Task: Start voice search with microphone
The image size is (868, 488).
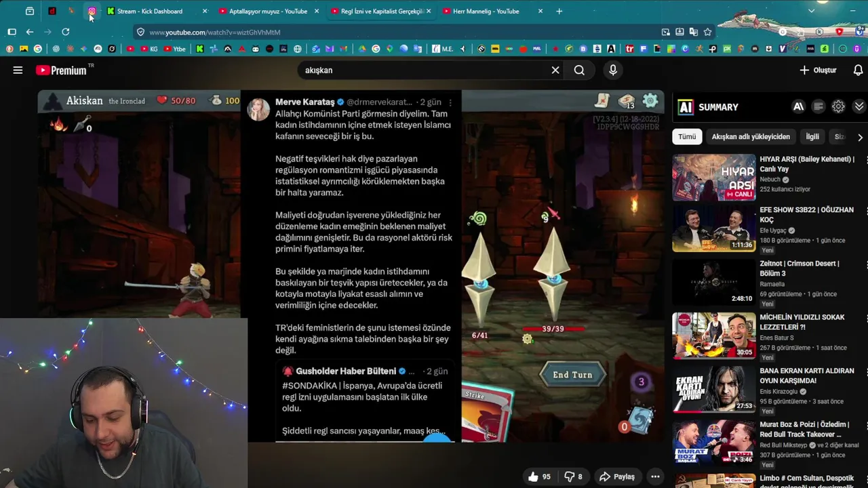Action: tap(613, 70)
